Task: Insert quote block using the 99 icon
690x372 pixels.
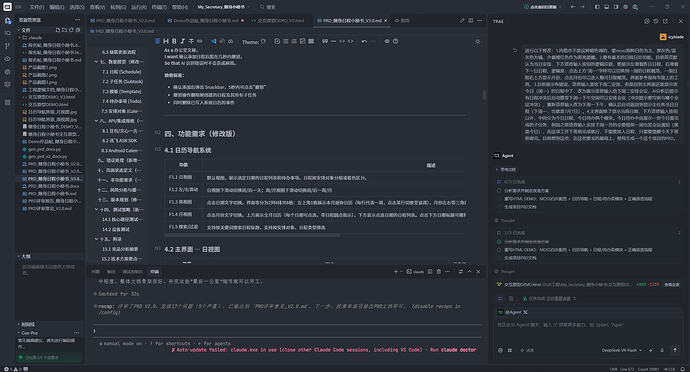Action: tap(325, 41)
